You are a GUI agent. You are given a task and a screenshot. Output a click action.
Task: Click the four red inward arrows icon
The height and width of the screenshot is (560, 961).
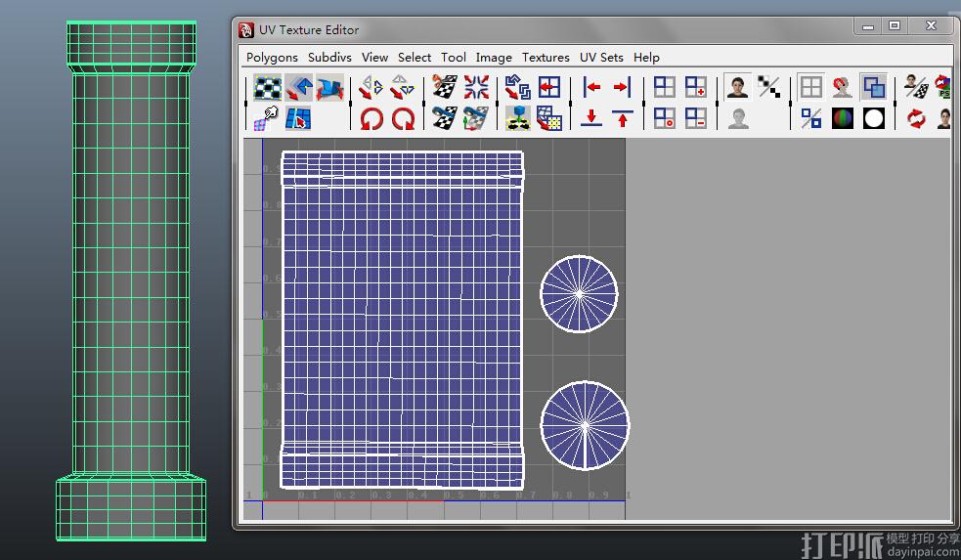tap(475, 88)
